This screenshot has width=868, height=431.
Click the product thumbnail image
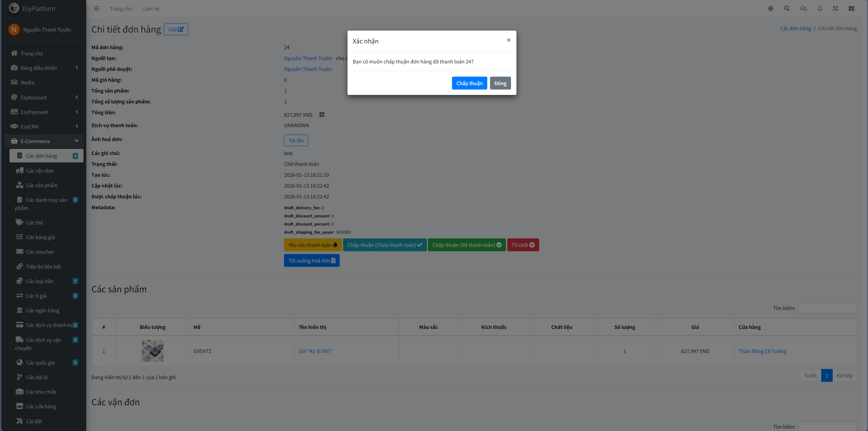(152, 351)
